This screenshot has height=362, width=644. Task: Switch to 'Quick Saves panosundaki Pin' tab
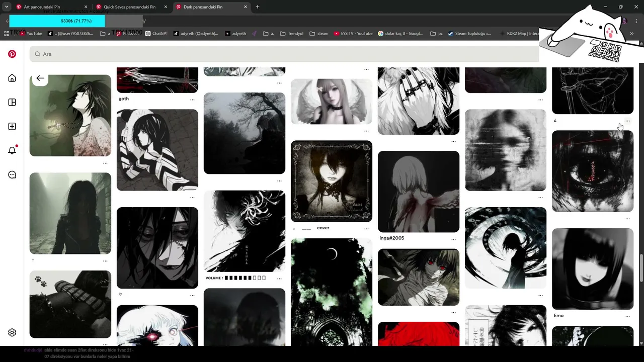coord(130,7)
